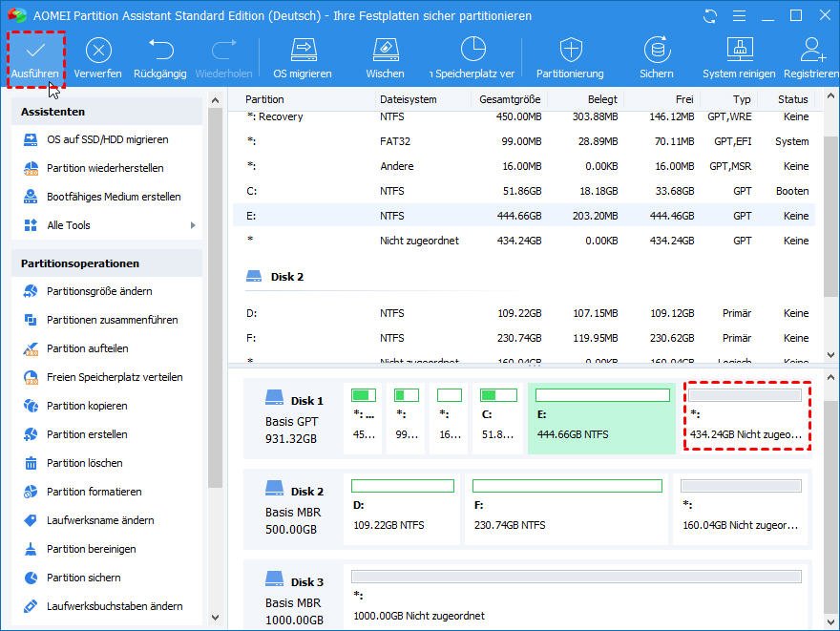The width and height of the screenshot is (840, 631).
Task: Undo with the Rückgängig toolbar icon
Action: coord(159,52)
